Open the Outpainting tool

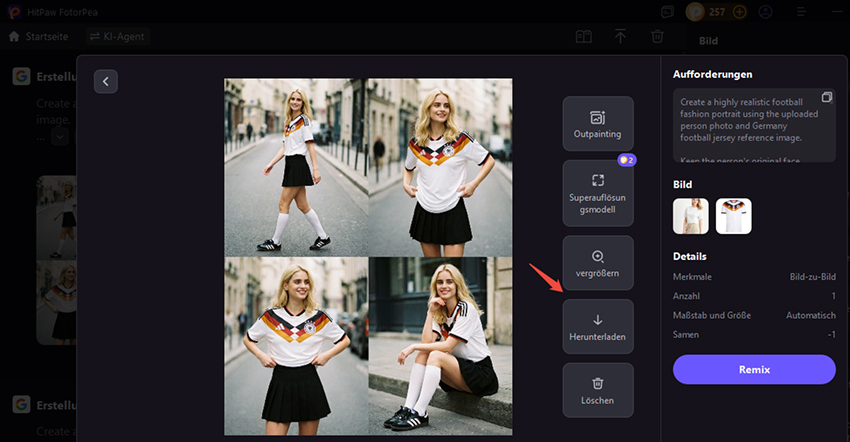tap(598, 124)
